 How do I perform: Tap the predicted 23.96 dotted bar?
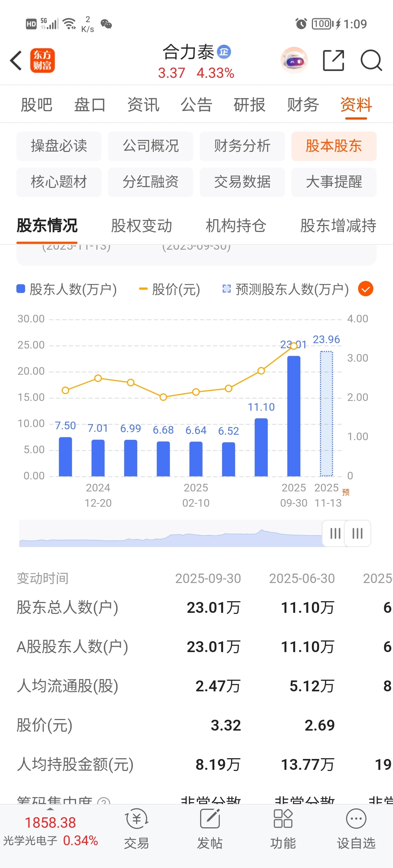[x=326, y=414]
